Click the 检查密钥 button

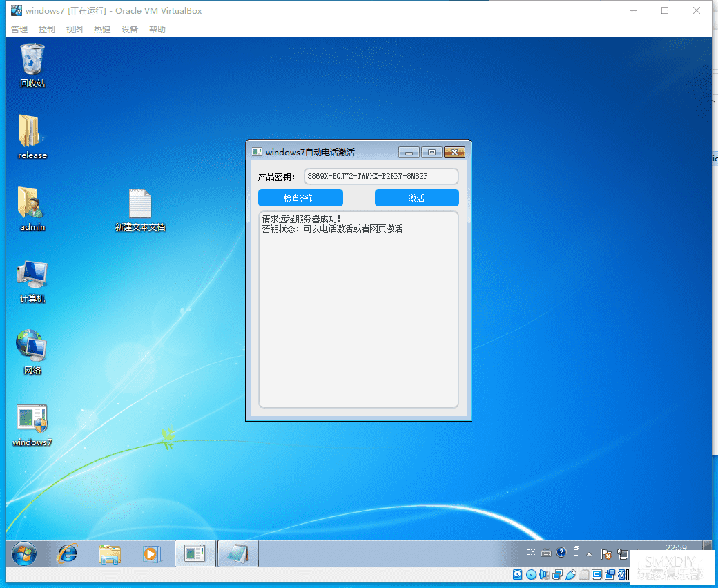click(x=300, y=197)
